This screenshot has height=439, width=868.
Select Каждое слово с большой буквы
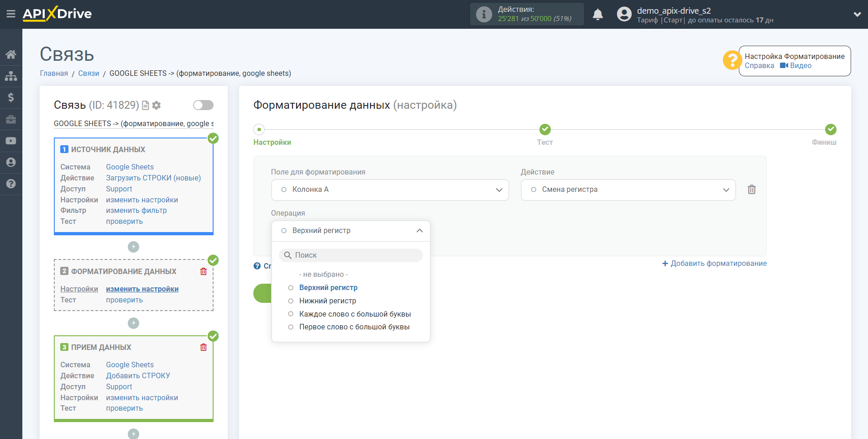[x=355, y=314]
